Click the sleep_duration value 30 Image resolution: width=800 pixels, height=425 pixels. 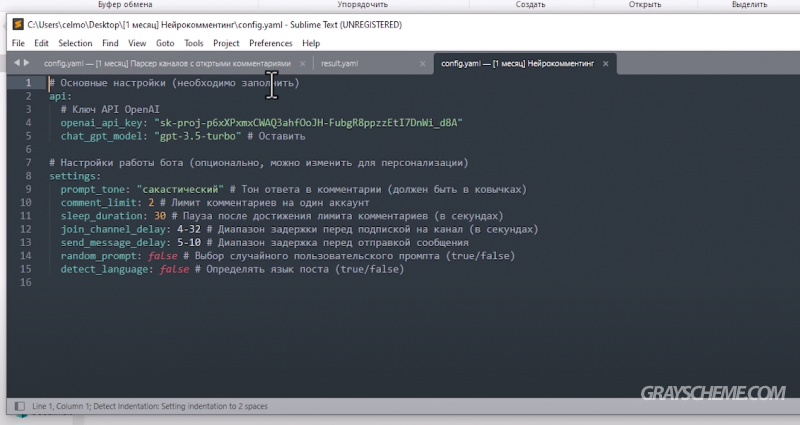160,216
